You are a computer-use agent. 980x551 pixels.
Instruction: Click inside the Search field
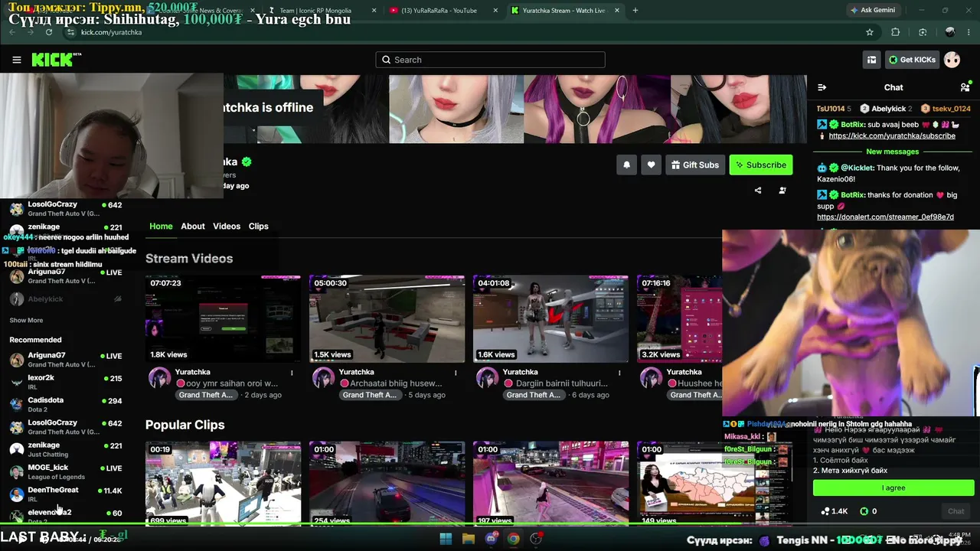[490, 60]
